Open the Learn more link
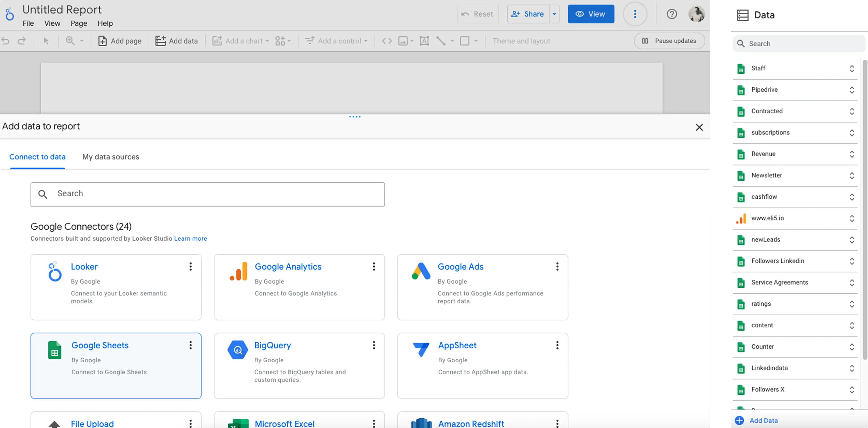 tap(190, 239)
